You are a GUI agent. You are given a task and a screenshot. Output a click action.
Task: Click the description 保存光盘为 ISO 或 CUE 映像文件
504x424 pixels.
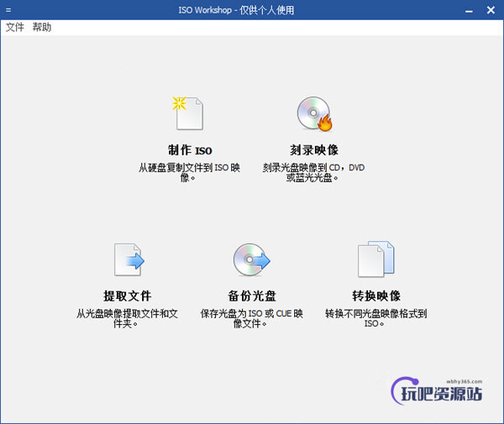click(252, 318)
